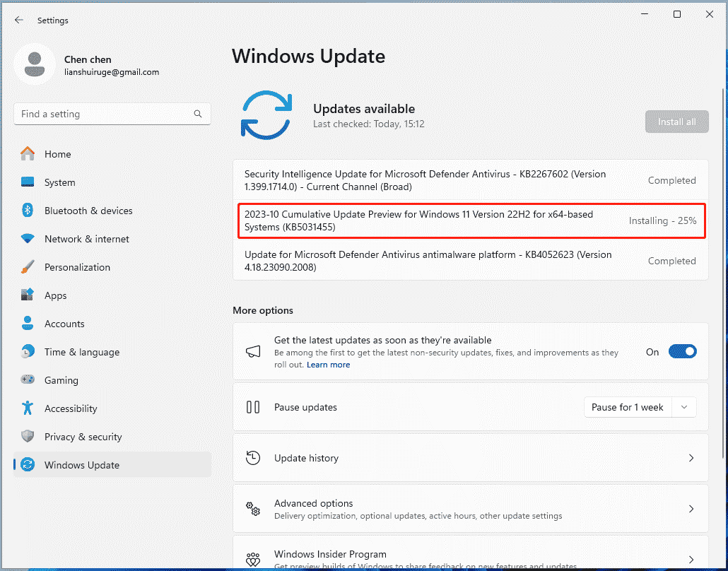The image size is (728, 571).
Task: Open Accounts settings
Action: [x=112, y=324]
